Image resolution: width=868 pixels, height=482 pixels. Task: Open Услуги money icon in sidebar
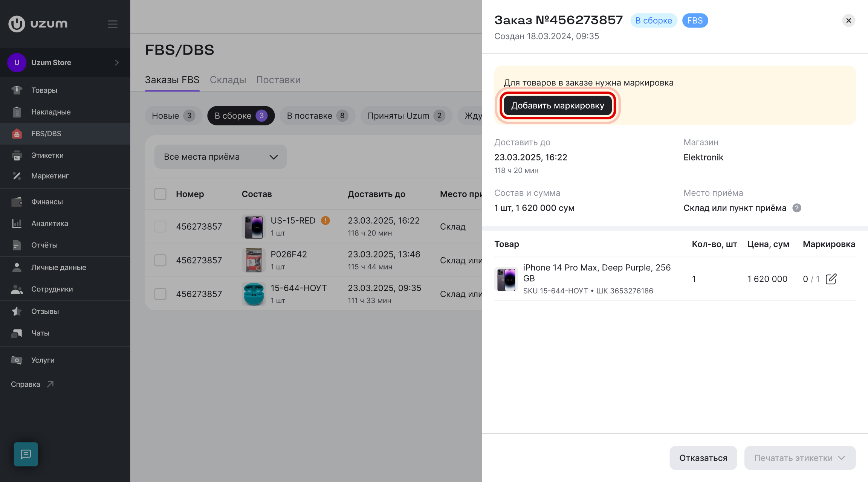[17, 360]
